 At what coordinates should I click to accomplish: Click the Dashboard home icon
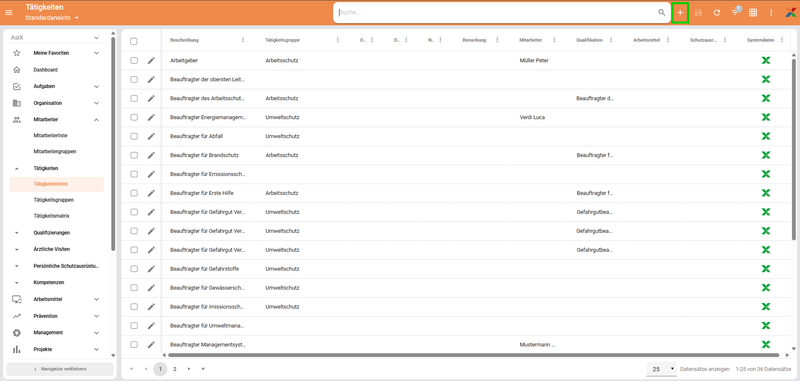(x=17, y=70)
